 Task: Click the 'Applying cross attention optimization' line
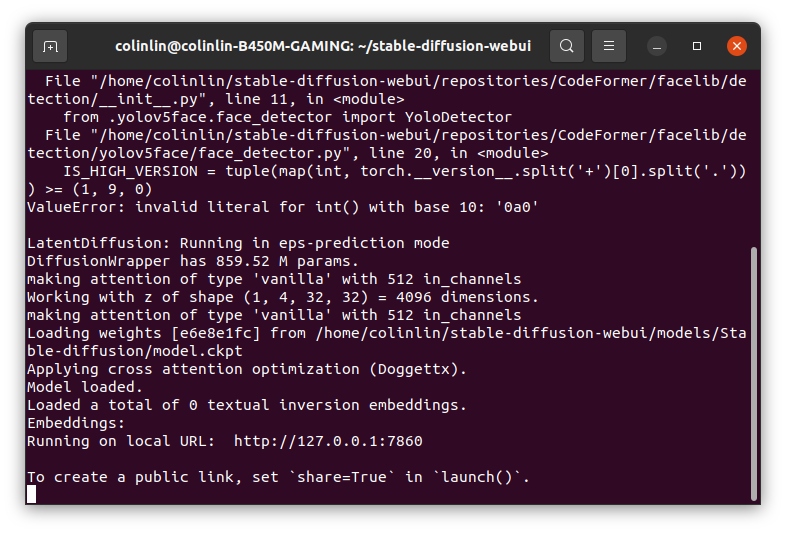[246, 369]
